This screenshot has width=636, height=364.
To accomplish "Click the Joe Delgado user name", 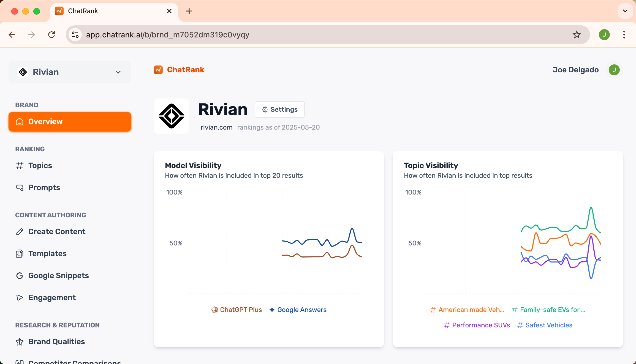I will click(x=576, y=70).
